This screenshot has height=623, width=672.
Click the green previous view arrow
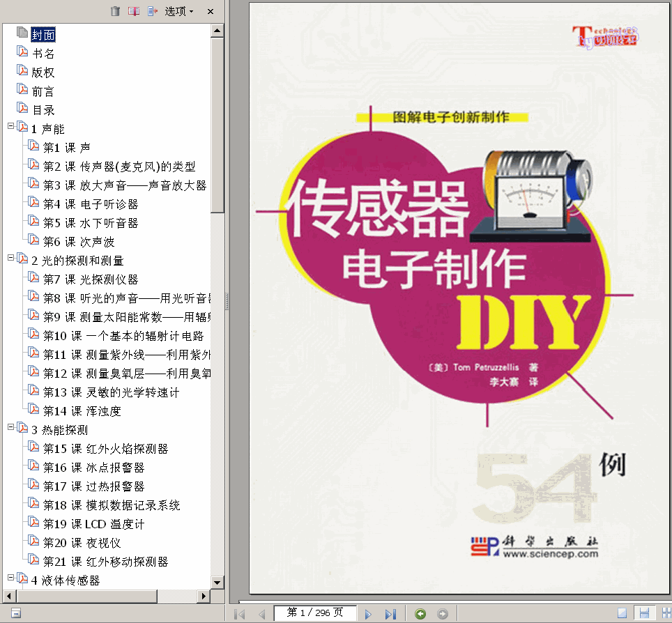tap(421, 613)
